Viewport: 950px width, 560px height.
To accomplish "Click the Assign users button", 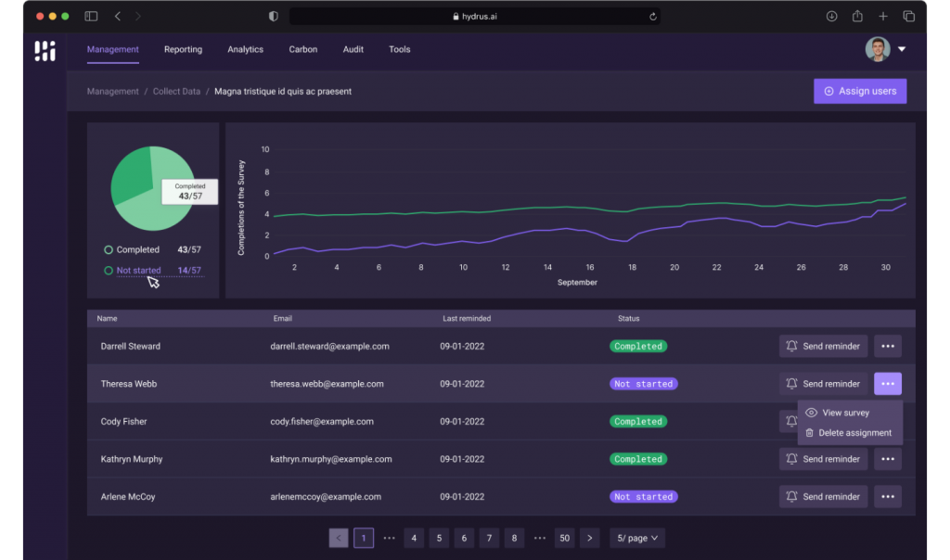I will (x=860, y=91).
